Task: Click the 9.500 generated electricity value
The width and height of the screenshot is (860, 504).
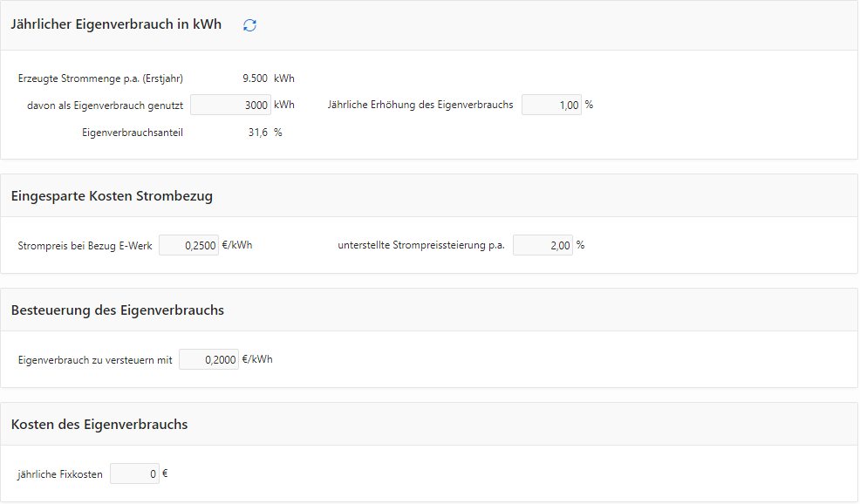Action: [x=255, y=78]
